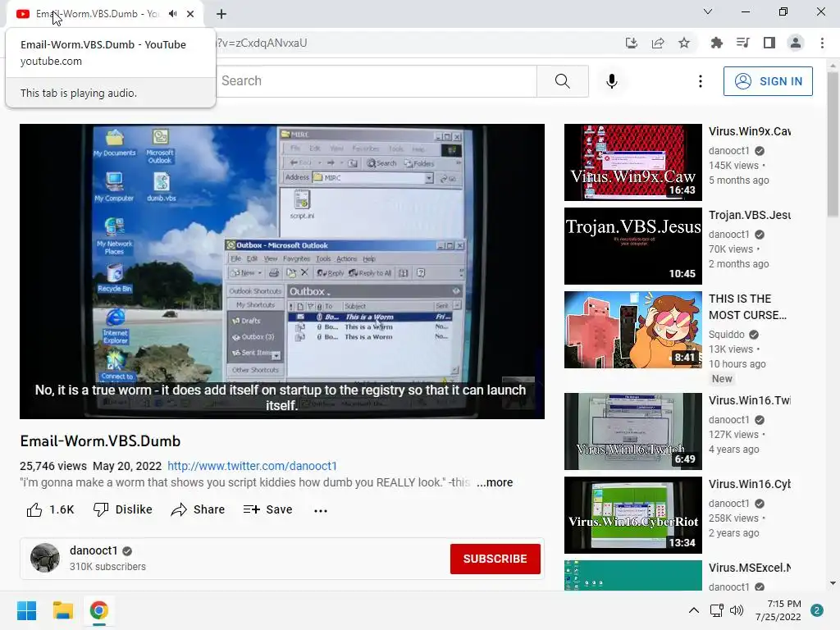Click the Squiddo channel name
The image size is (840, 630).
point(727,335)
